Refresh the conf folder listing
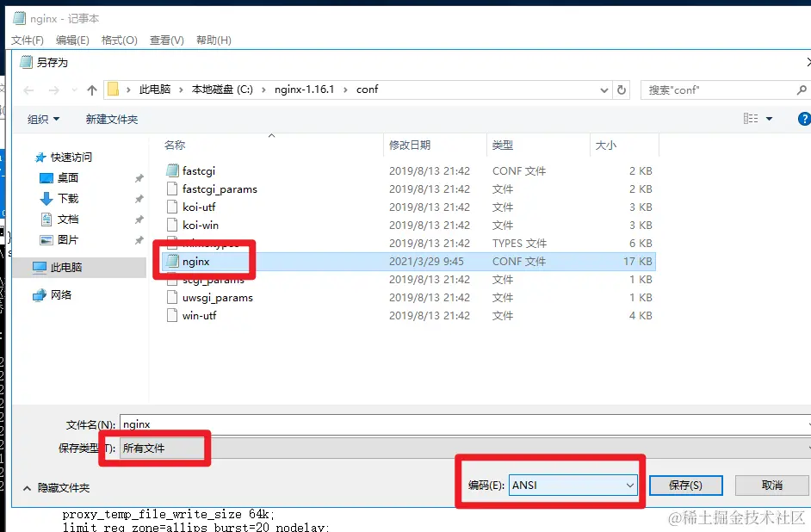Screen dimensions: 811x532 pyautogui.click(x=622, y=89)
